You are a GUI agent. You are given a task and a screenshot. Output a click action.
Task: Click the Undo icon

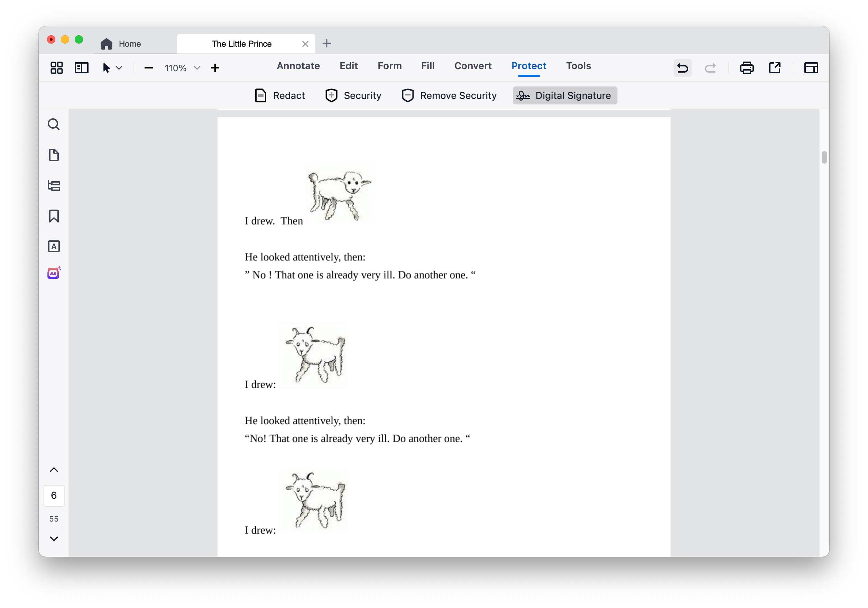pyautogui.click(x=682, y=68)
